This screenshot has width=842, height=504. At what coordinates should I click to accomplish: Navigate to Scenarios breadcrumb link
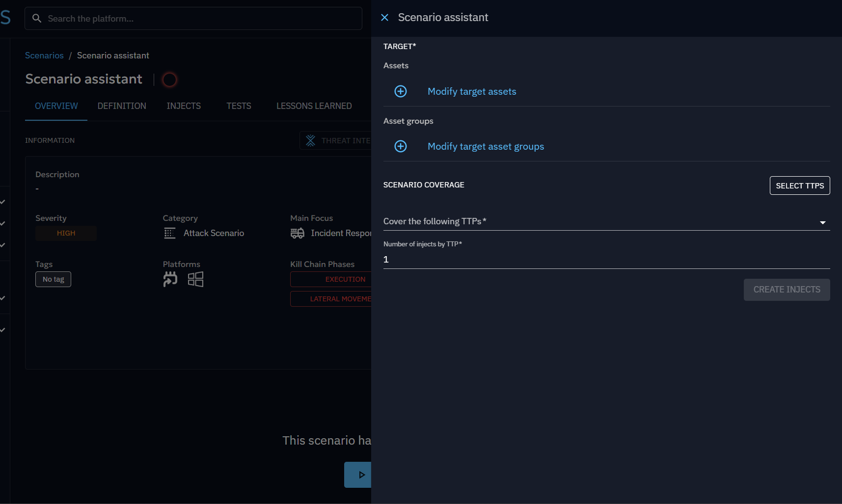[44, 55]
